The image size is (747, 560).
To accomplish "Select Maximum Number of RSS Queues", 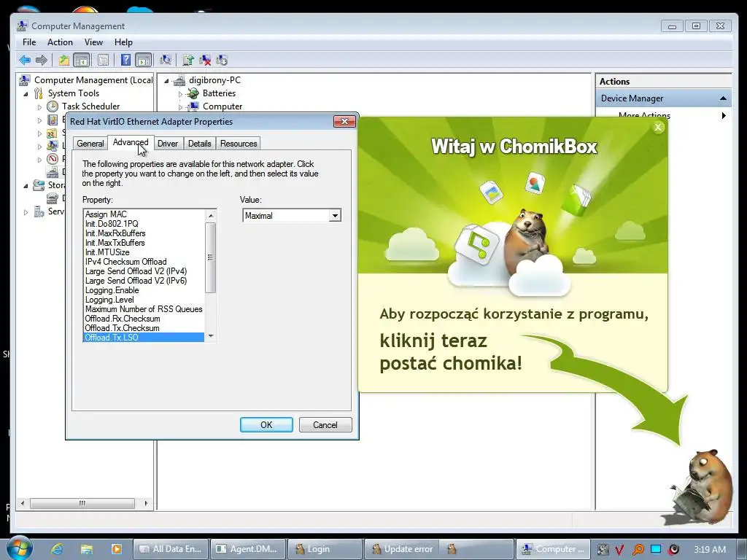I will pyautogui.click(x=144, y=309).
